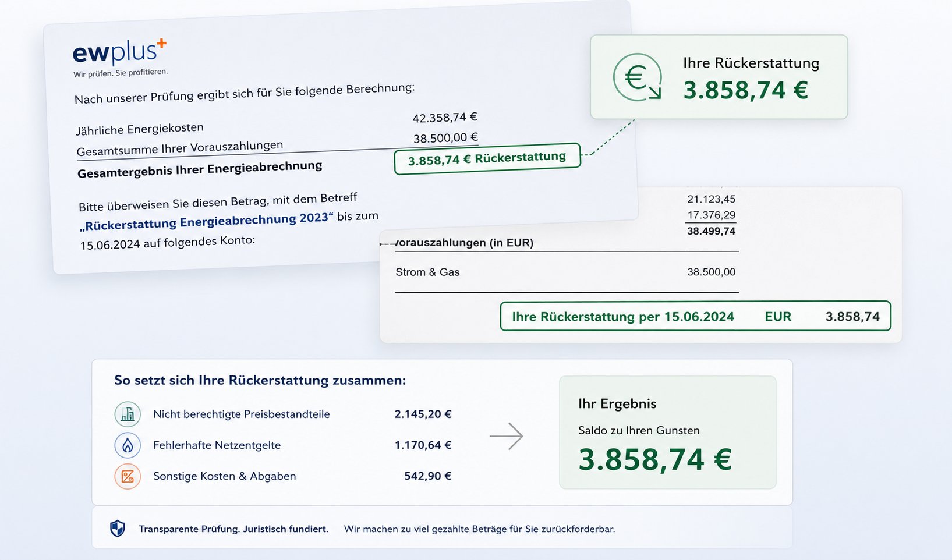Click 'Transparente Prüfung. Juristisch fundiert.' text
Screen dimensions: 952x560
(233, 529)
